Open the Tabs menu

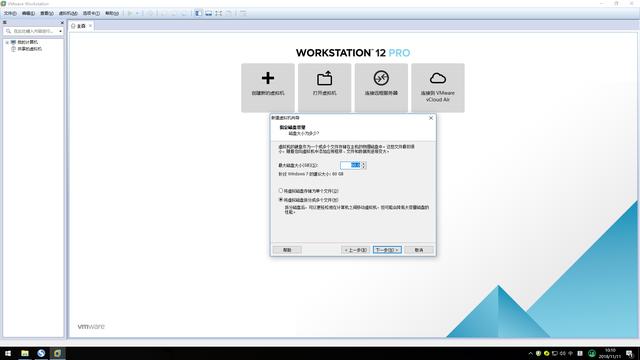[91, 13]
